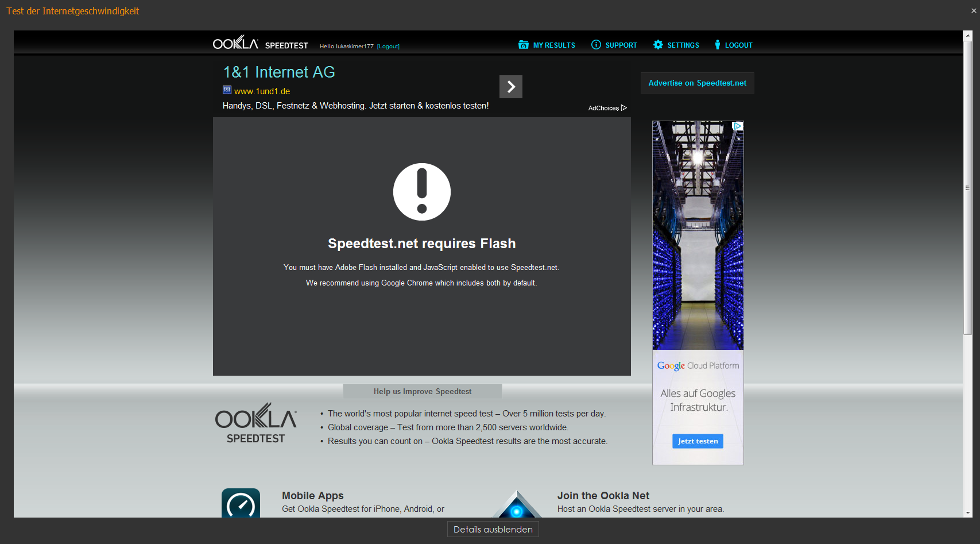The image size is (980, 544).
Task: Click Advertise on Speedtest.net button
Action: pos(698,83)
